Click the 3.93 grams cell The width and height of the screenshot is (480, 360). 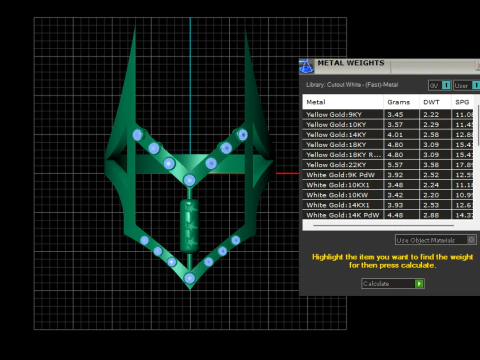(401, 205)
